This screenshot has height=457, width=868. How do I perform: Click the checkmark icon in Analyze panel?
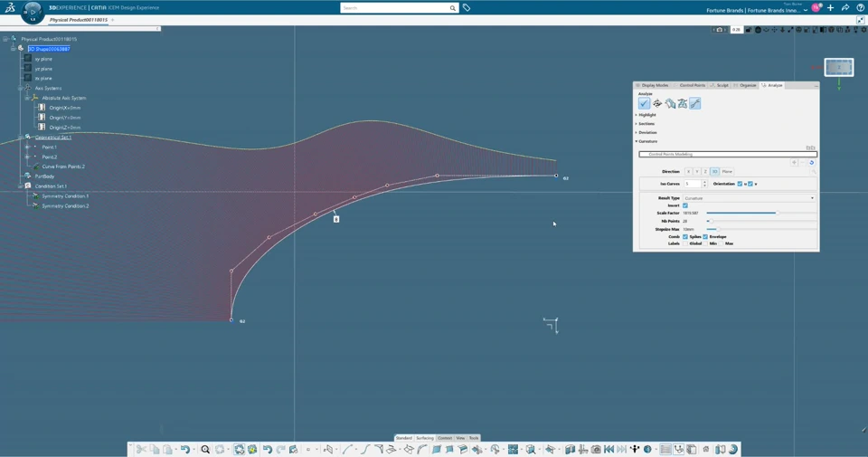644,103
